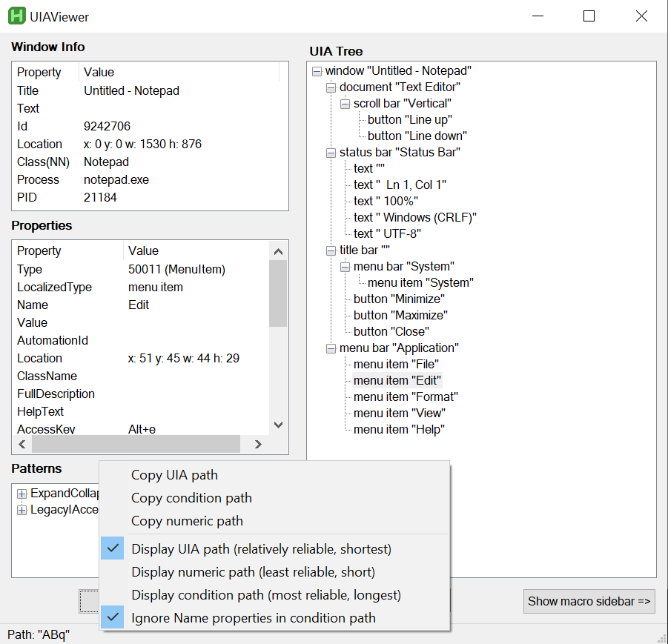The height and width of the screenshot is (644, 668).
Task: Select button "Close" in the UIA tree
Action: (x=391, y=331)
